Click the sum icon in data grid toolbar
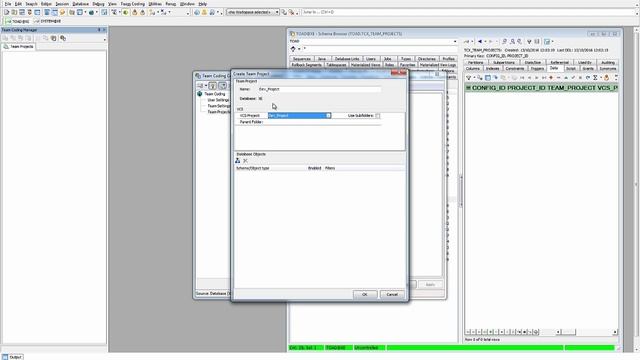The height and width of the screenshot is (360, 640). tap(595, 78)
